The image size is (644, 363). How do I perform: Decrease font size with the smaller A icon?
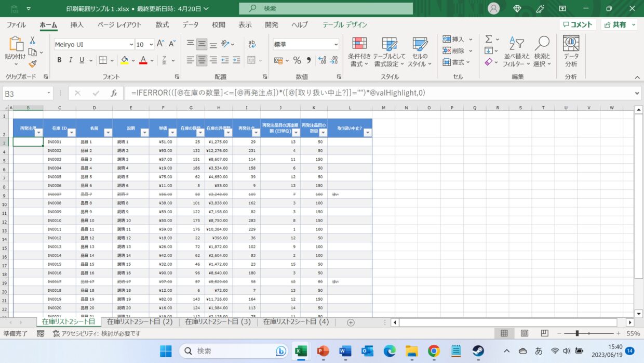(x=172, y=44)
